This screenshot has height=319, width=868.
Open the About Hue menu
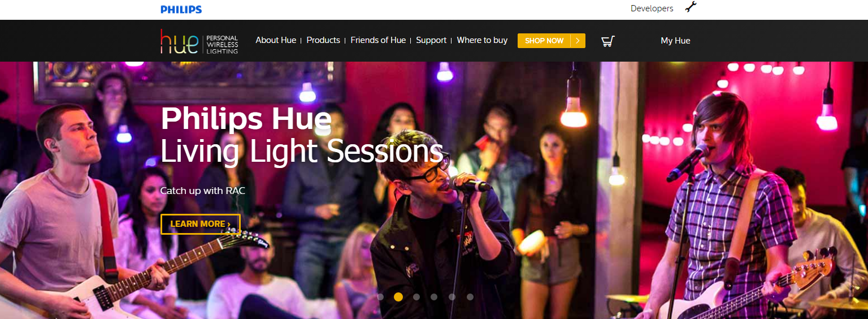click(276, 40)
